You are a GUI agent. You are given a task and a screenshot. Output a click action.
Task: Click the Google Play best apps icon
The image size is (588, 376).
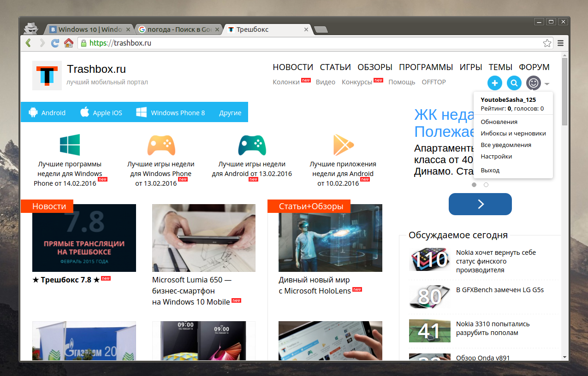(343, 145)
